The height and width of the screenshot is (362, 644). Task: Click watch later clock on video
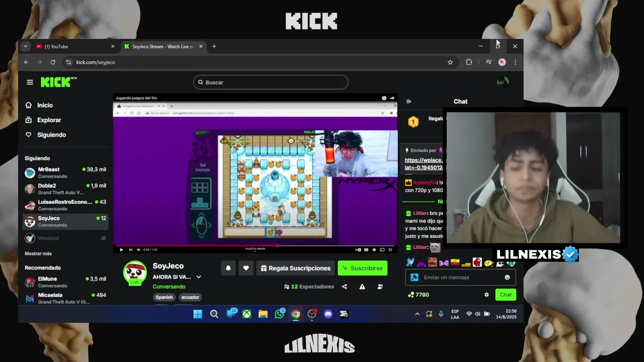pos(384,98)
